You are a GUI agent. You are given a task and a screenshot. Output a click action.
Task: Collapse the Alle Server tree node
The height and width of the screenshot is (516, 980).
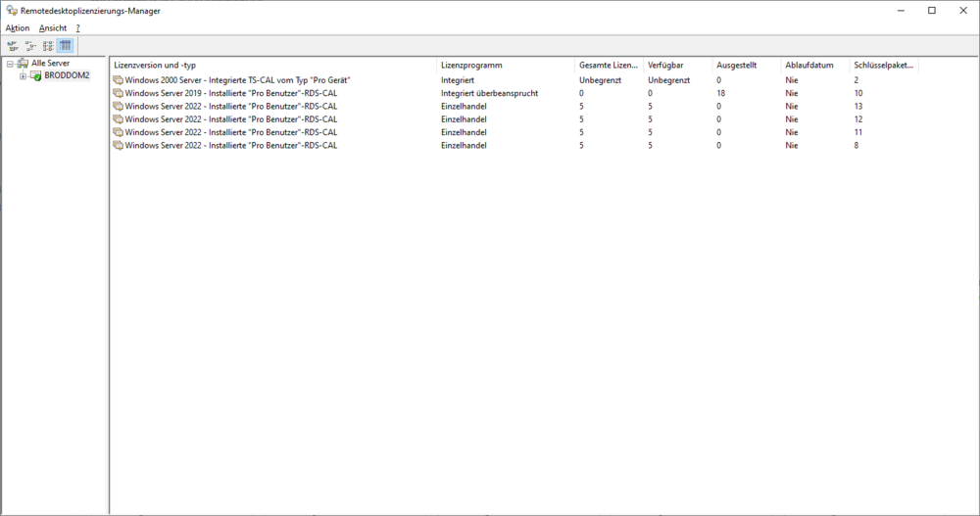pos(10,64)
